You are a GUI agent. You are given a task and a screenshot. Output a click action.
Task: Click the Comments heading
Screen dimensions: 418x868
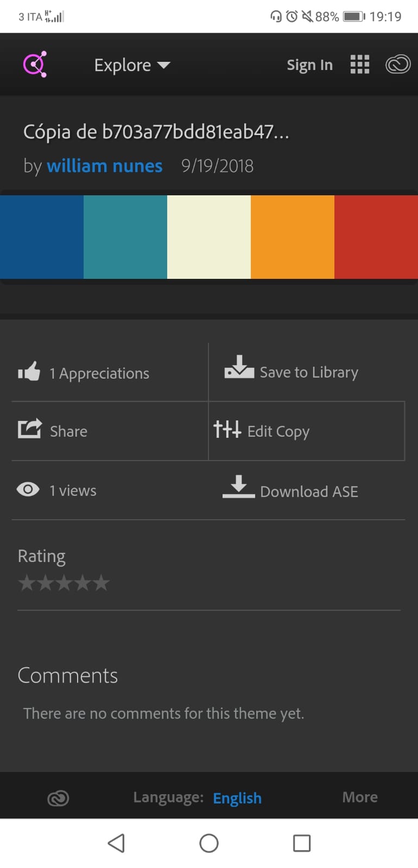(68, 675)
